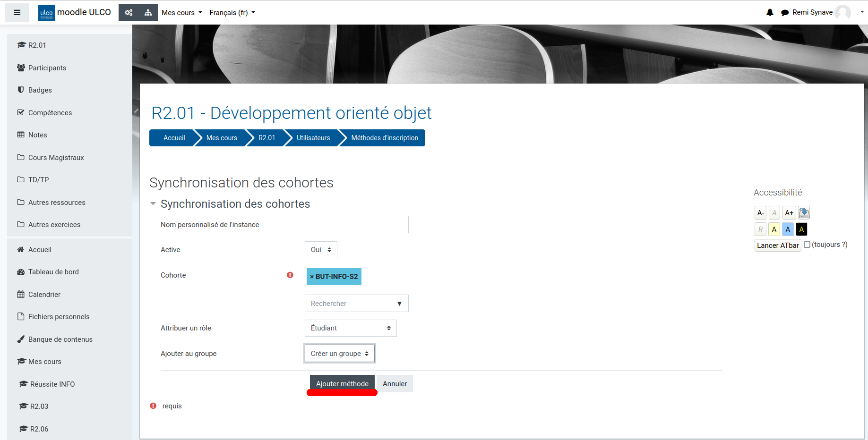This screenshot has width=868, height=440.
Task: Select the black background color scheme swatch
Action: click(x=801, y=229)
